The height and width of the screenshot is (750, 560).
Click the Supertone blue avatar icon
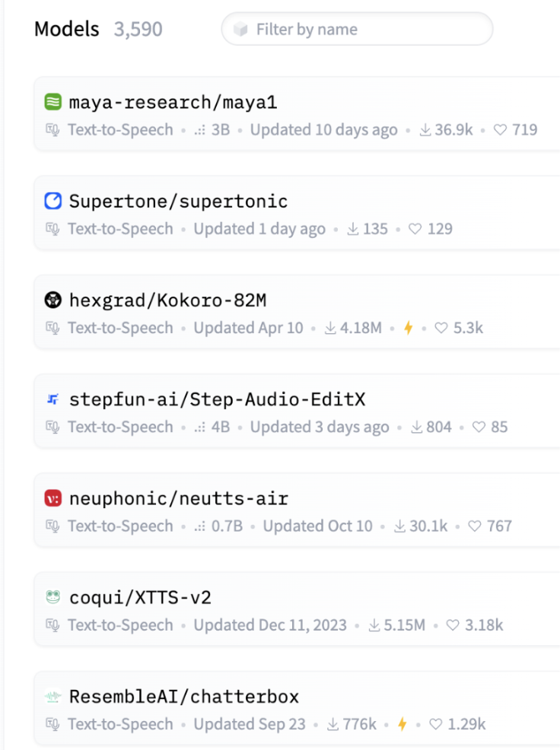(x=52, y=201)
